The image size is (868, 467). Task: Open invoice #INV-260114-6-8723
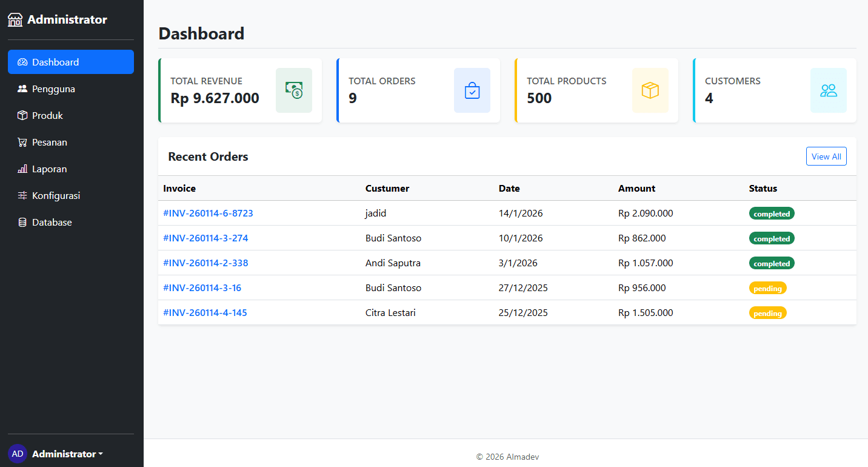click(208, 213)
